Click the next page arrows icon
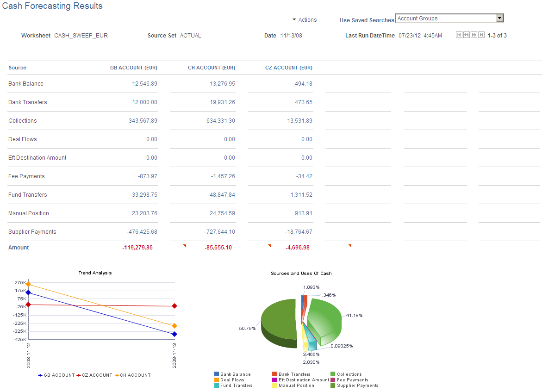542x392 pixels. point(473,35)
